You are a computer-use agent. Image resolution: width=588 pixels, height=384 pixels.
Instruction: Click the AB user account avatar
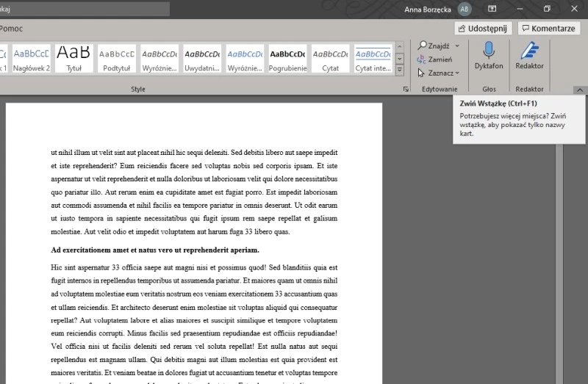[465, 9]
